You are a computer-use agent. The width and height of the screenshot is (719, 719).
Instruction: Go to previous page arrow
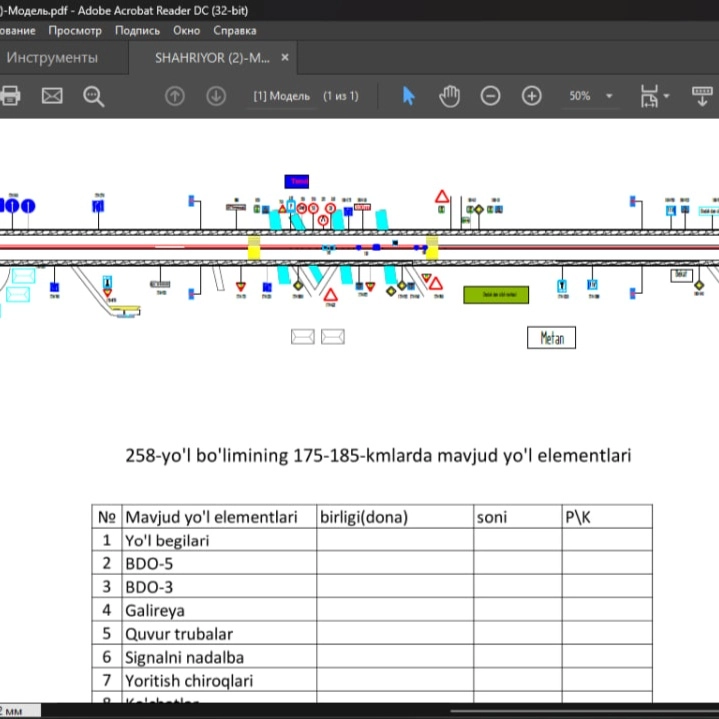click(175, 96)
